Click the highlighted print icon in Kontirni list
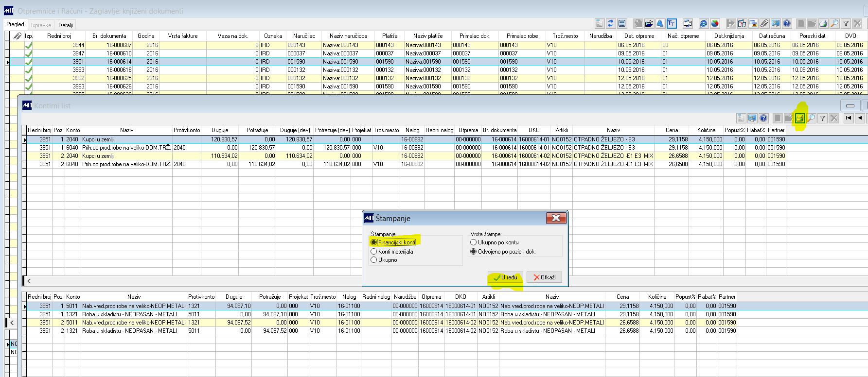 (x=800, y=118)
